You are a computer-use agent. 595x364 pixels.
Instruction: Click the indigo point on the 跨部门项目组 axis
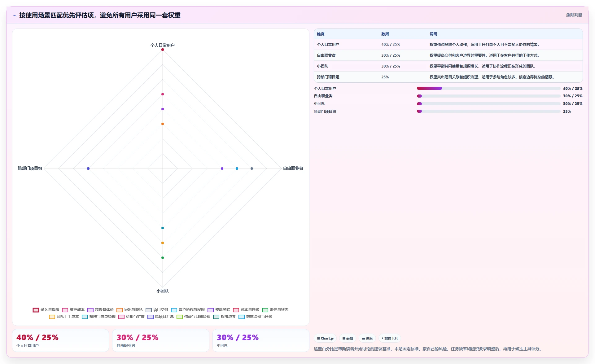click(88, 169)
